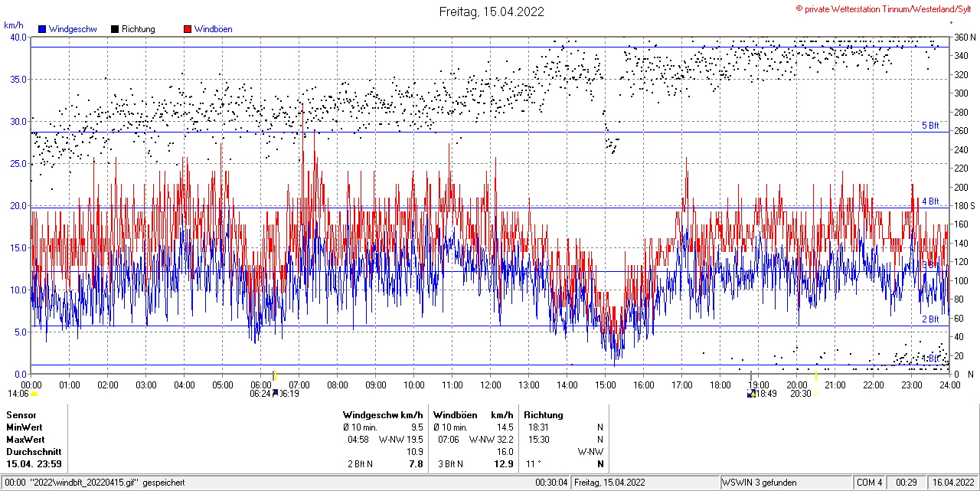Click the 18:00 time axis label
Screen dimensions: 980x491
coord(720,385)
